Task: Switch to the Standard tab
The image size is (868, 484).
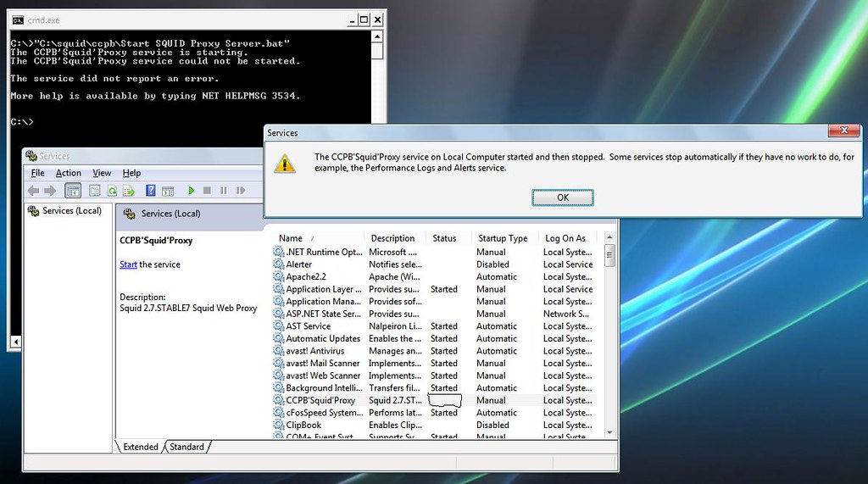Action: pos(186,447)
